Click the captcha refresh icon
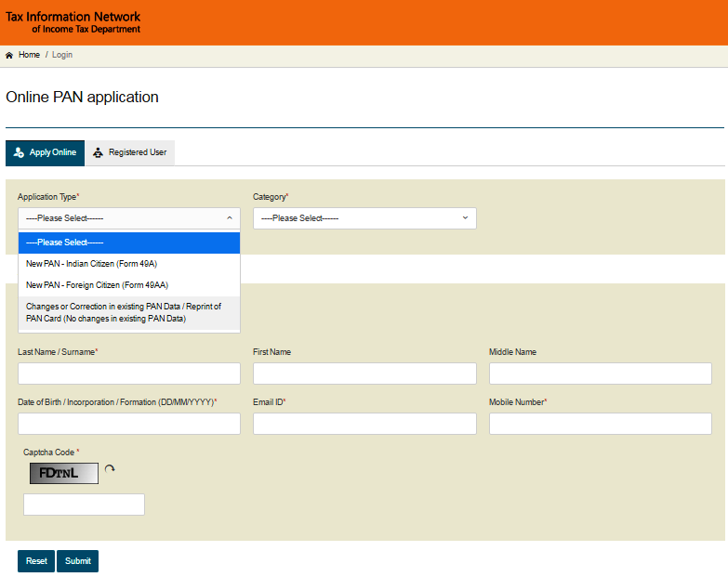The image size is (728, 577). pos(110,469)
